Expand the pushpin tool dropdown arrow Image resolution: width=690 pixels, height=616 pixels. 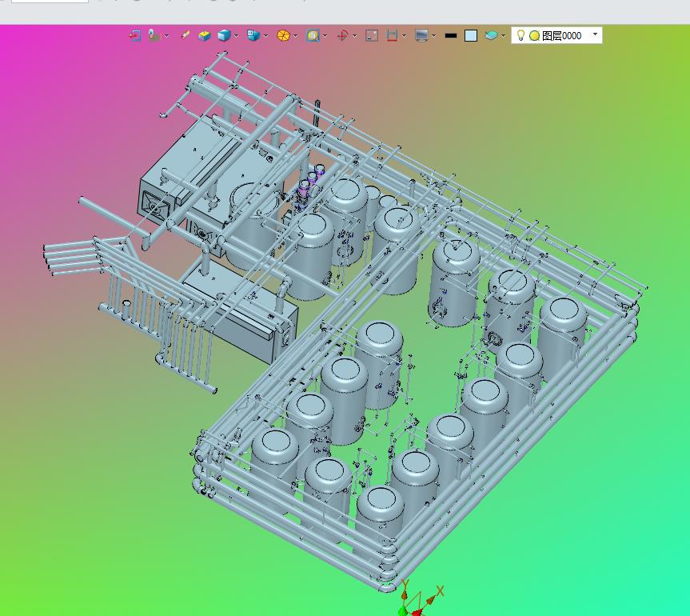(167, 36)
